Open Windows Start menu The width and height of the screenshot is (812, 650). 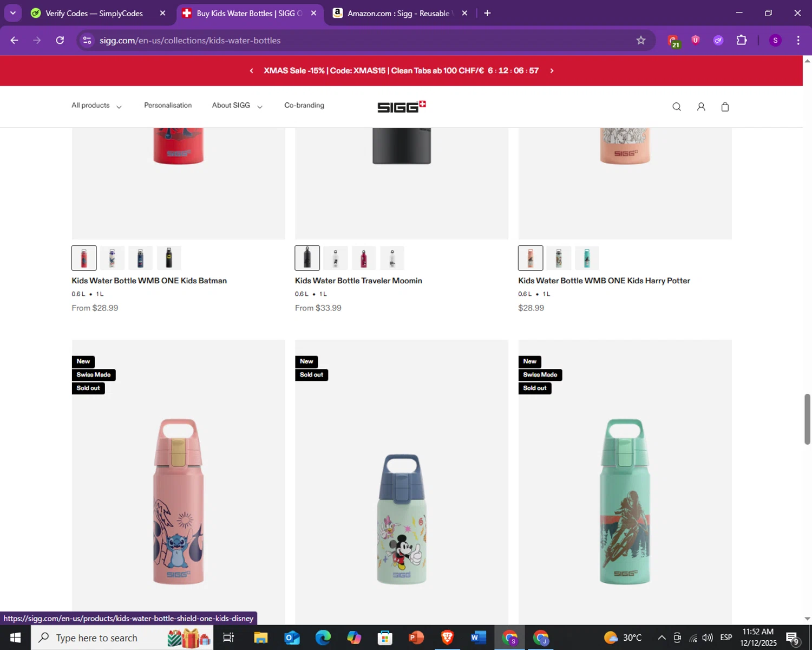15,638
